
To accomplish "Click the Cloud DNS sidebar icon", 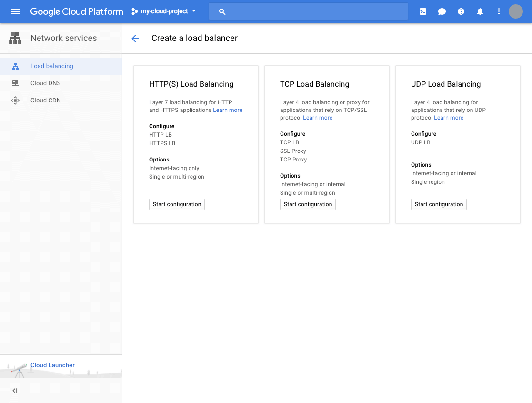I will (15, 83).
